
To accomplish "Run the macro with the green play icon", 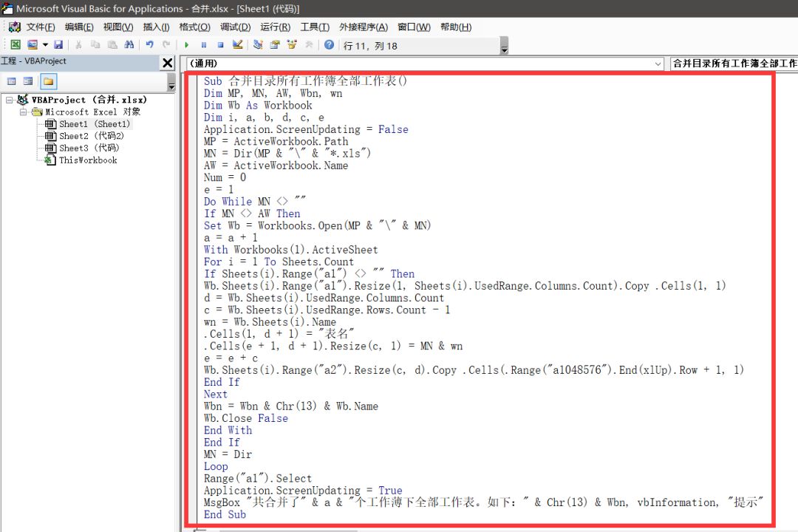I will pyautogui.click(x=187, y=45).
